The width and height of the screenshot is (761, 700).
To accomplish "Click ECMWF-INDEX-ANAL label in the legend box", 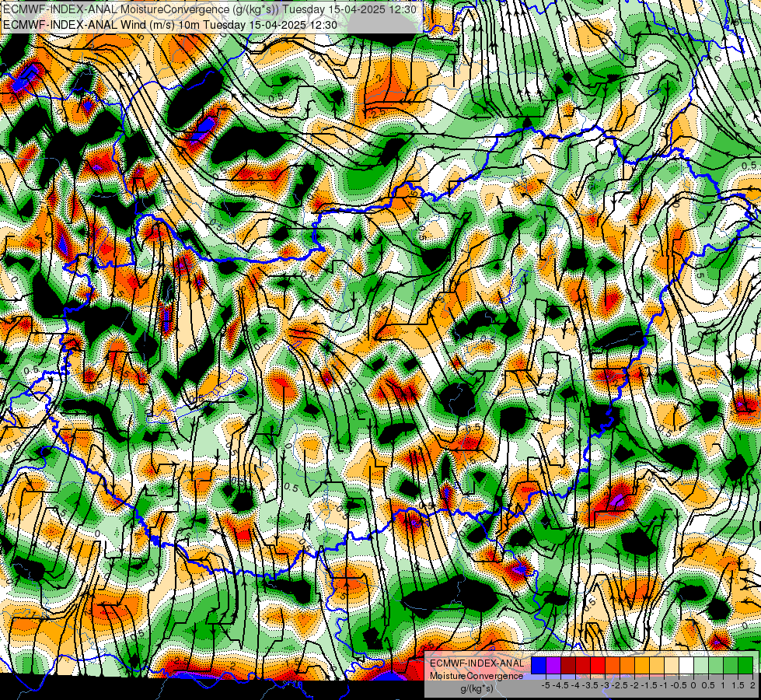I will pos(477,663).
